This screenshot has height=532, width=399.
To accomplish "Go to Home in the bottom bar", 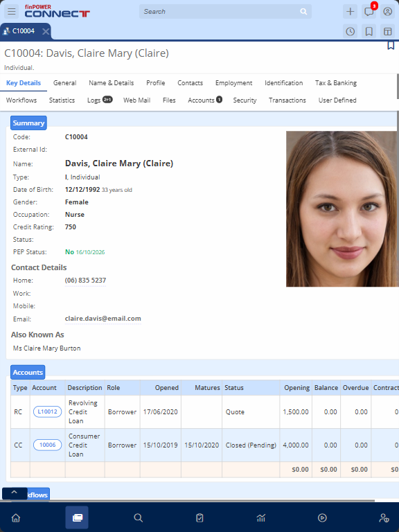I will pyautogui.click(x=16, y=517).
